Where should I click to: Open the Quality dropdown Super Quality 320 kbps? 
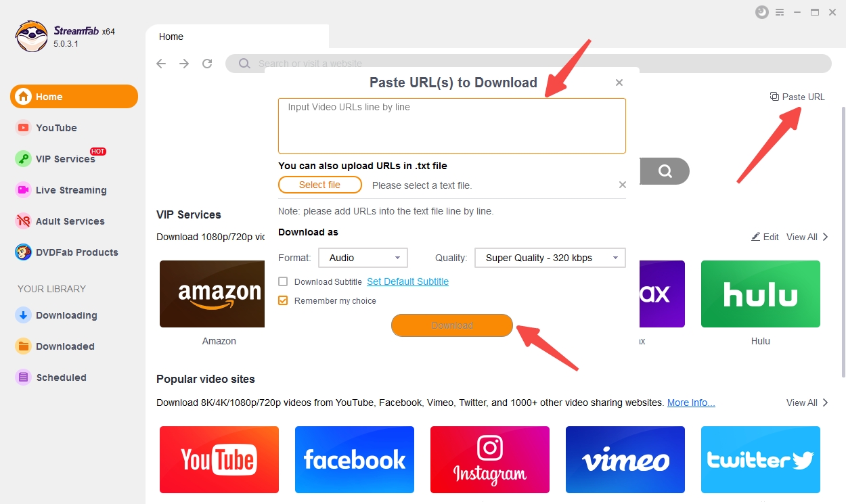(x=551, y=258)
